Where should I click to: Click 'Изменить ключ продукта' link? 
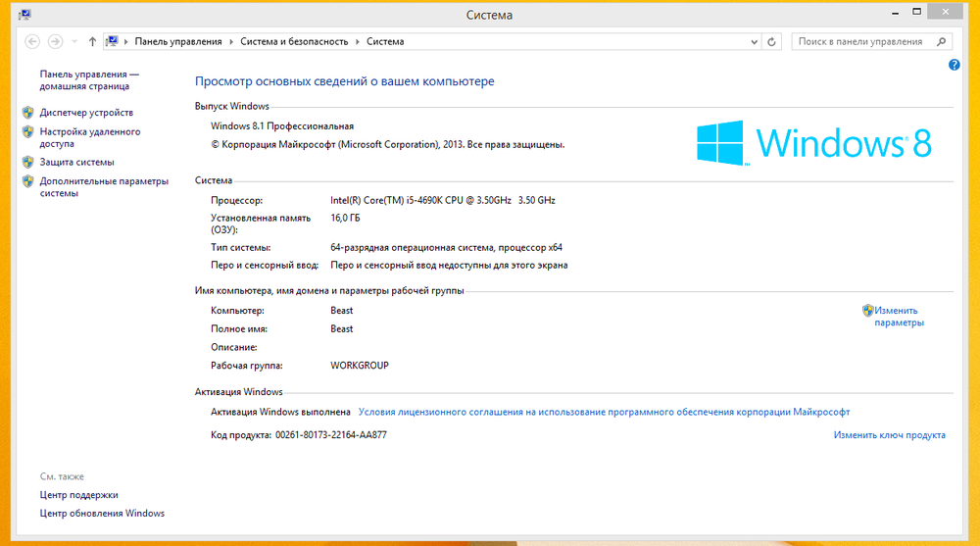[889, 435]
